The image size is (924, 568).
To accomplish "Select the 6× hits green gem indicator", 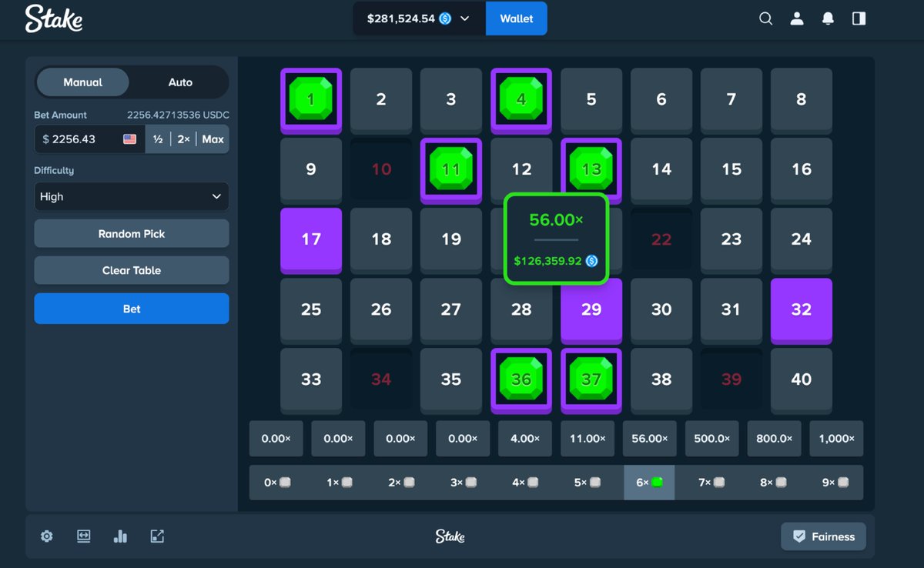I will point(649,483).
